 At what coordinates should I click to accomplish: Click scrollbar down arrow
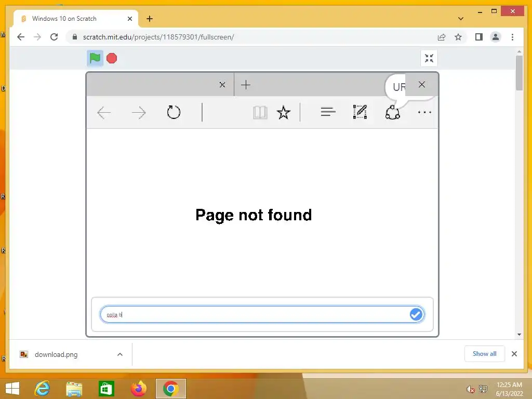pos(519,335)
